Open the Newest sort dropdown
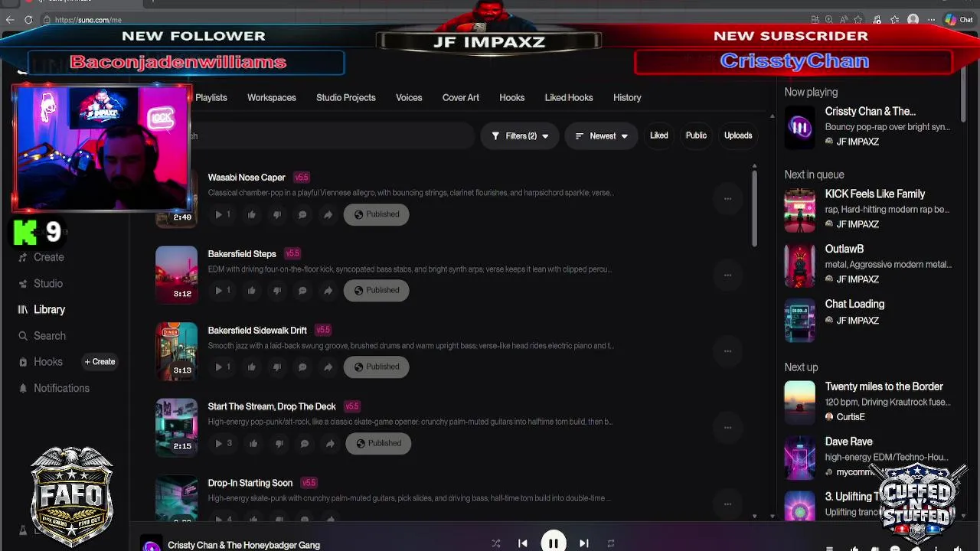Screen dimensions: 980x551 [x=601, y=136]
